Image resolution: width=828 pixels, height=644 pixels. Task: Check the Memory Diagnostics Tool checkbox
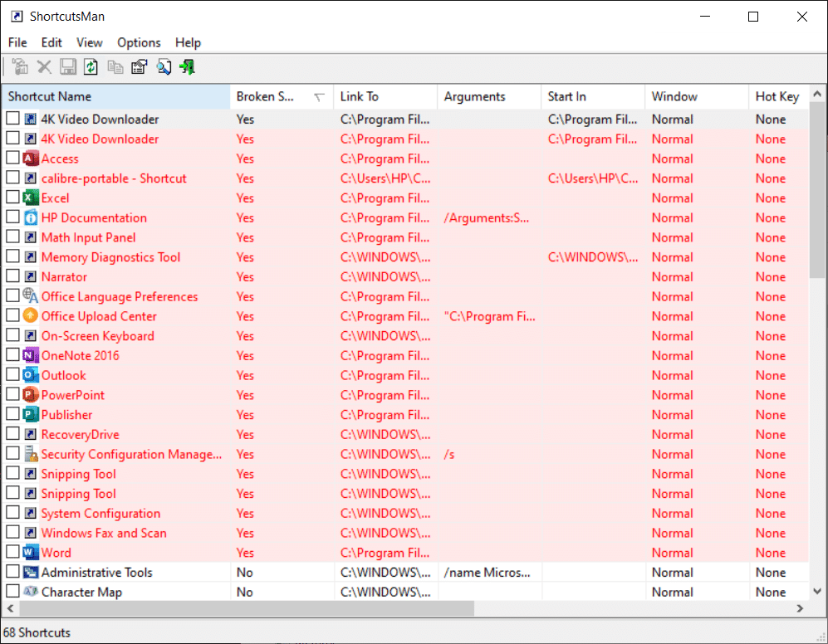(x=12, y=256)
